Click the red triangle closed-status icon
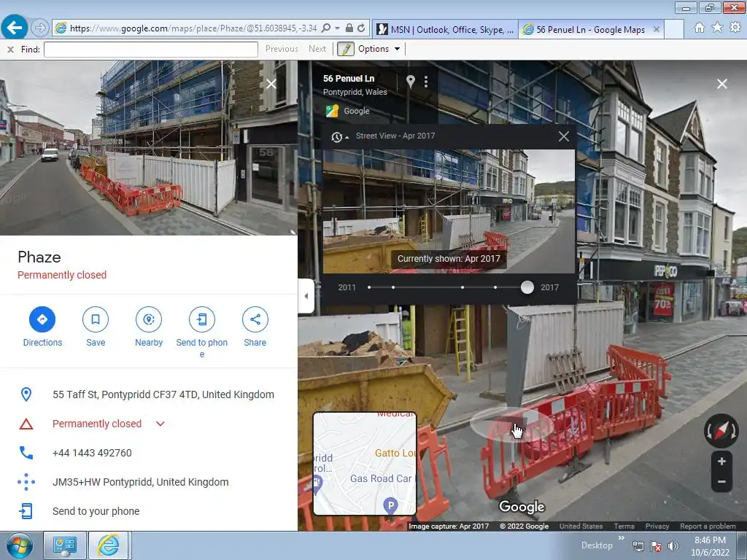Viewport: 747px width, 560px height. coord(26,424)
